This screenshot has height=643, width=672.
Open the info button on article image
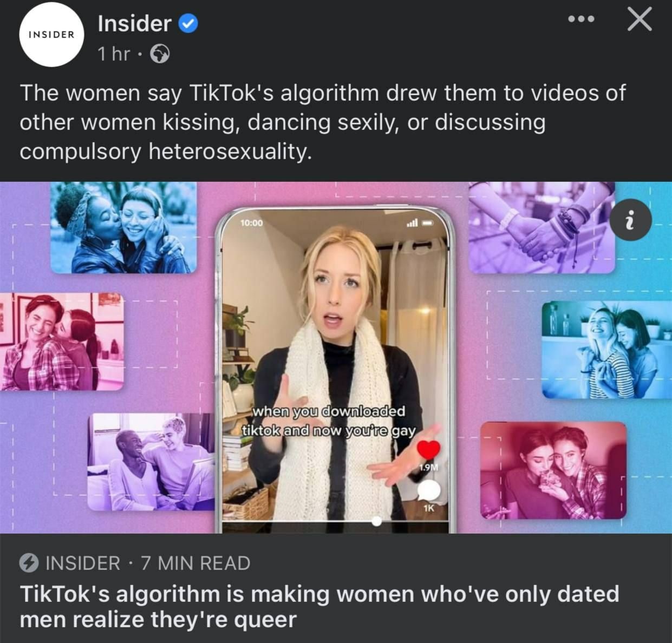(630, 220)
